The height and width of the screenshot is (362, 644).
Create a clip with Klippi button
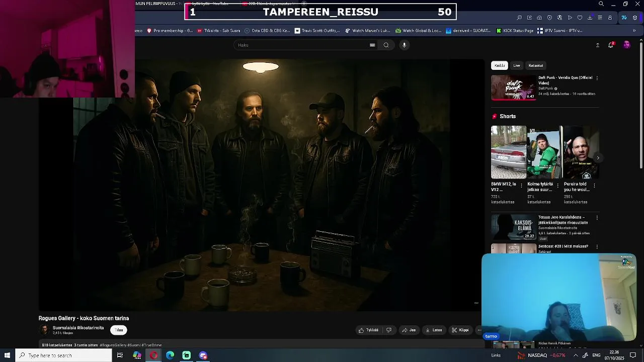pyautogui.click(x=460, y=330)
